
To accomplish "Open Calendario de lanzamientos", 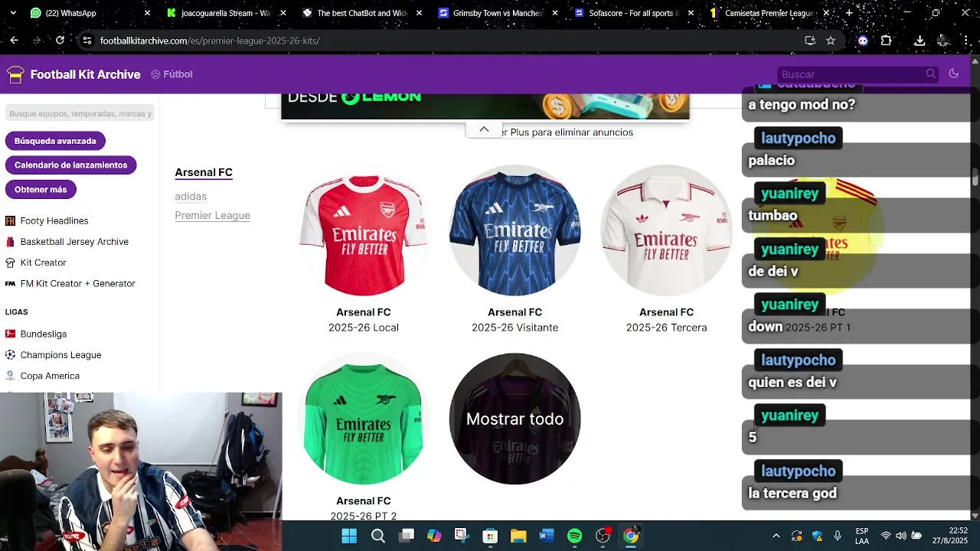I will (70, 165).
